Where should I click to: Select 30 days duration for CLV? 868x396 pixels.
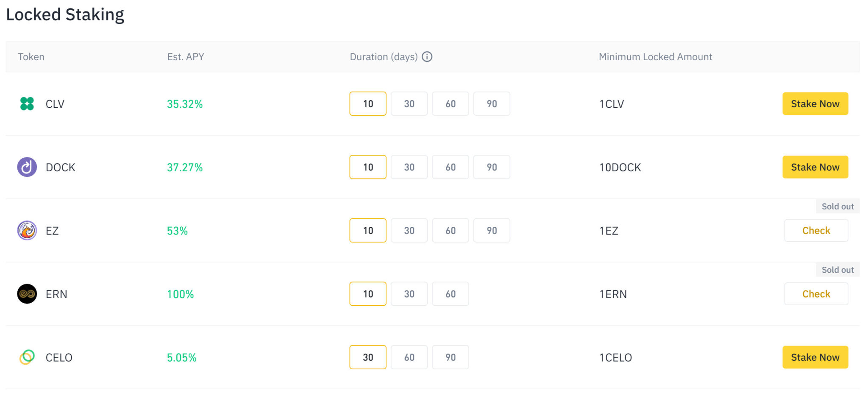[x=409, y=103]
